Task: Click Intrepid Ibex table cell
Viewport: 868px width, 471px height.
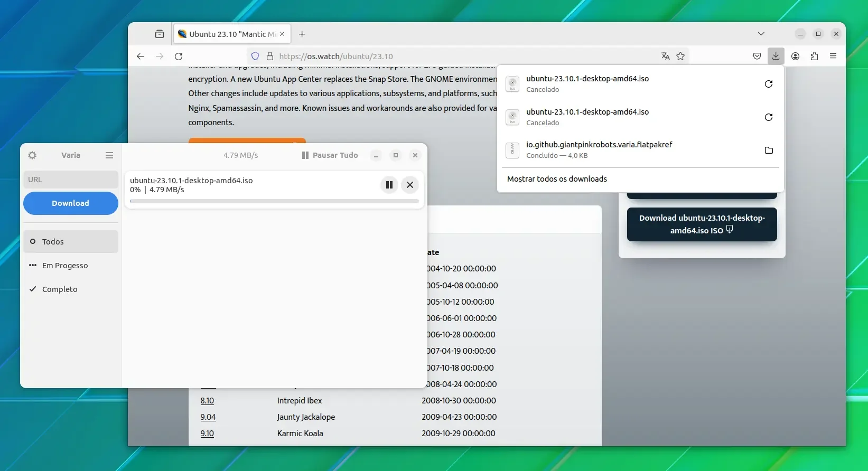Action: 300,401
